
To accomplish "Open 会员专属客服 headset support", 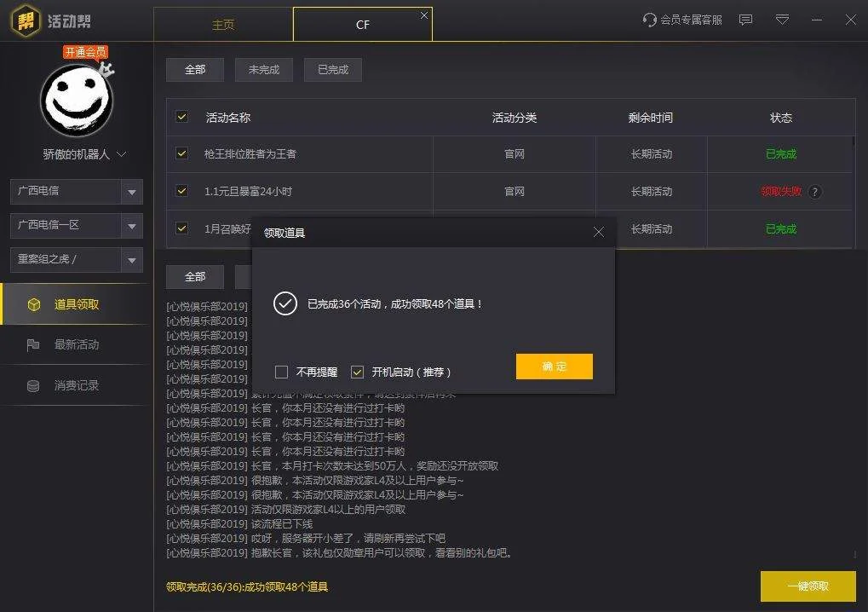I will point(682,20).
